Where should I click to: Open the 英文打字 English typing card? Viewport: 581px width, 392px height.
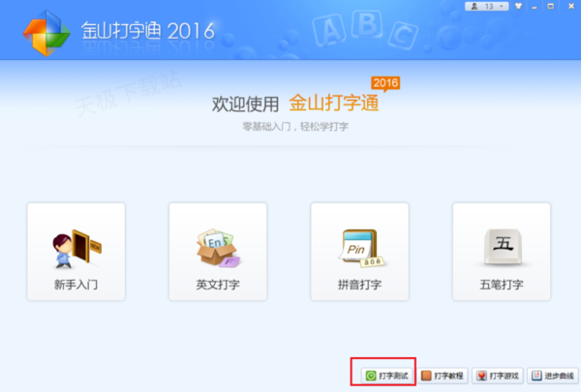[218, 252]
